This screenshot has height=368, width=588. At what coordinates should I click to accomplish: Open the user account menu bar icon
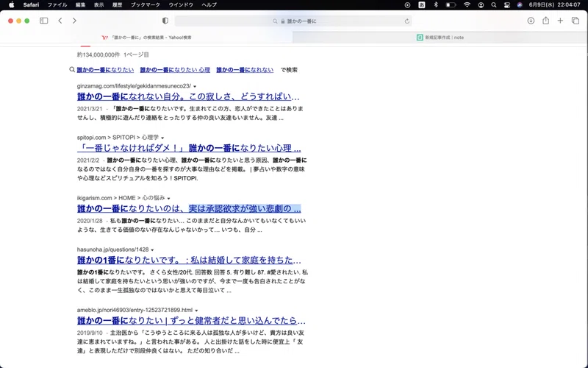[481, 5]
